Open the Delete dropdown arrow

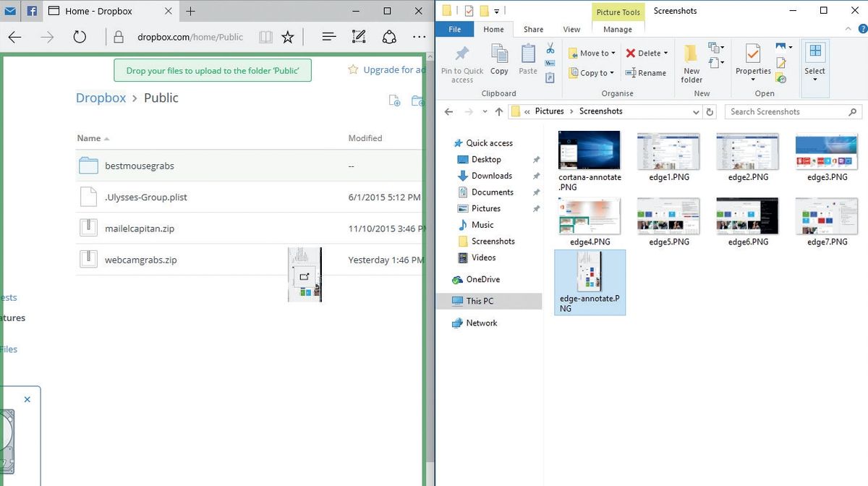pyautogui.click(x=665, y=53)
